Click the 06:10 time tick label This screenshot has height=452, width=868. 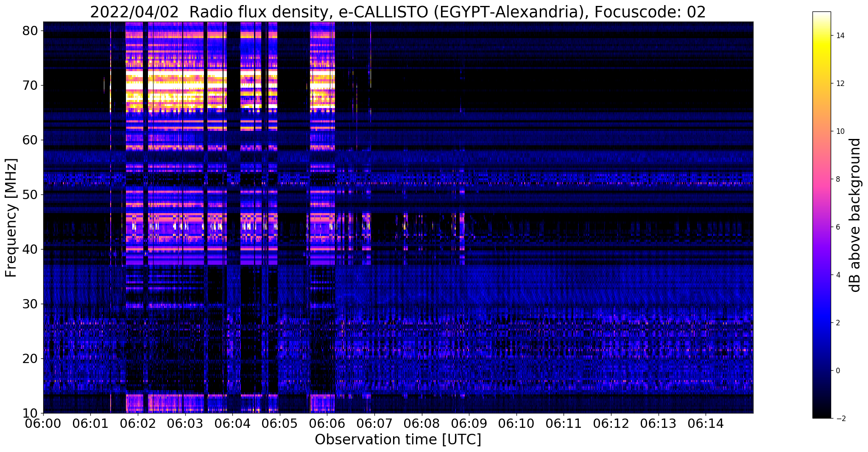point(516,423)
